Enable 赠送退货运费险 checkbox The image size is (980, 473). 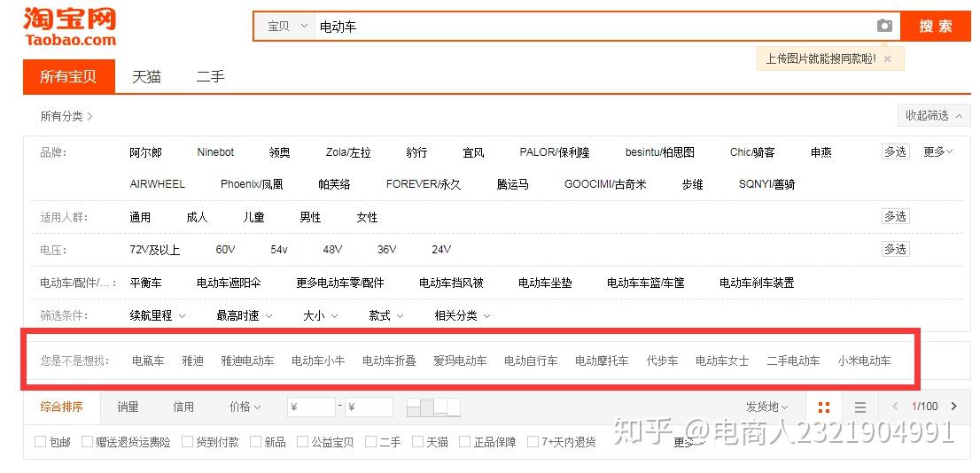[87, 442]
